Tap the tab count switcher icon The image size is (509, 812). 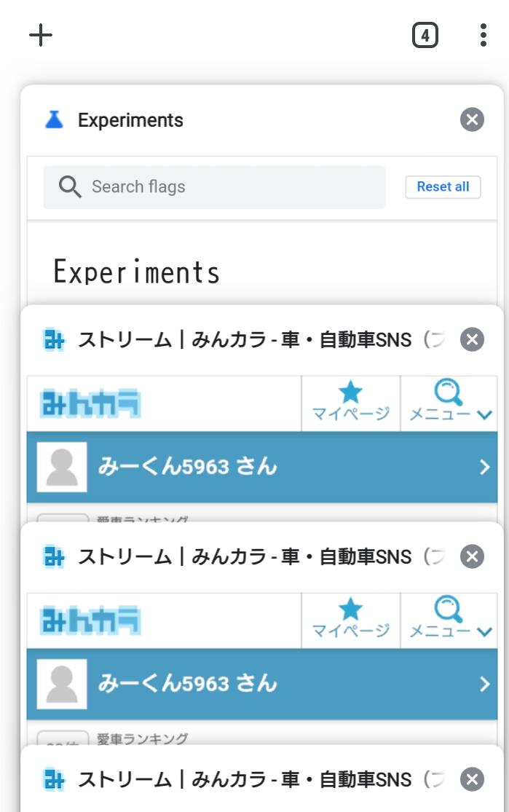(x=425, y=35)
